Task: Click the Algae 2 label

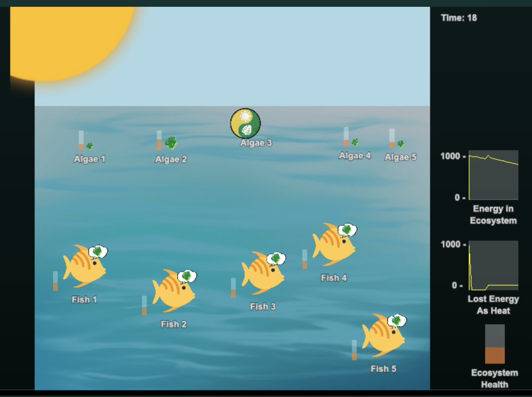Action: pyautogui.click(x=171, y=159)
